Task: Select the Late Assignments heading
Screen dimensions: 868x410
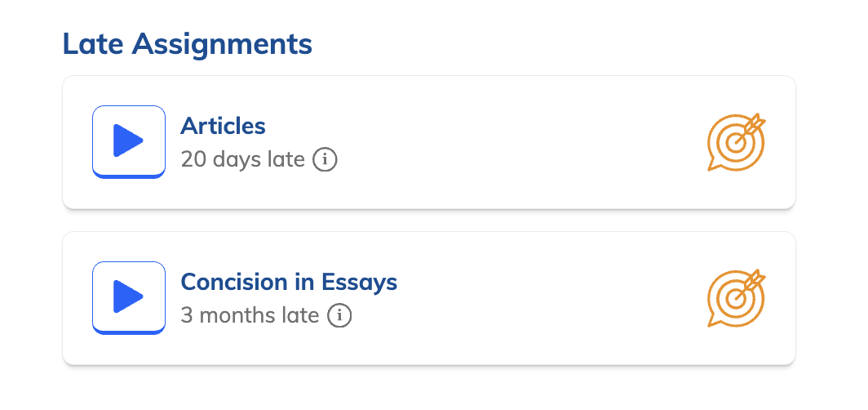Action: [187, 44]
